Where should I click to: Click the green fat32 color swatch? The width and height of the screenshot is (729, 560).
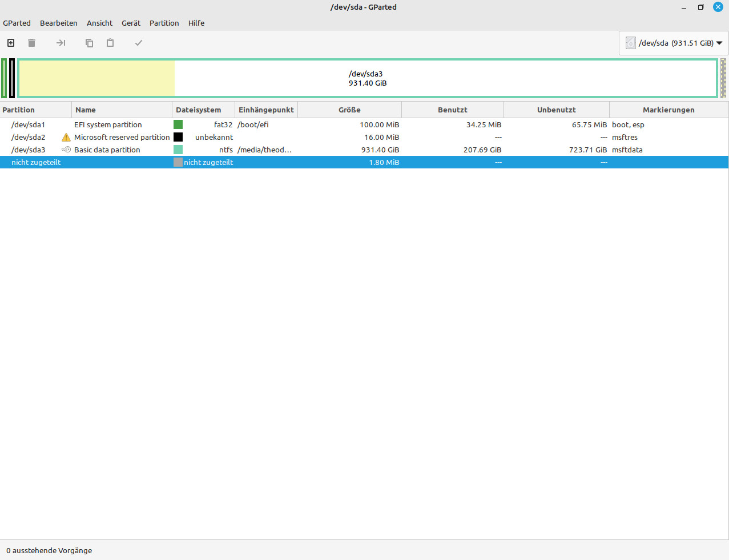click(178, 124)
